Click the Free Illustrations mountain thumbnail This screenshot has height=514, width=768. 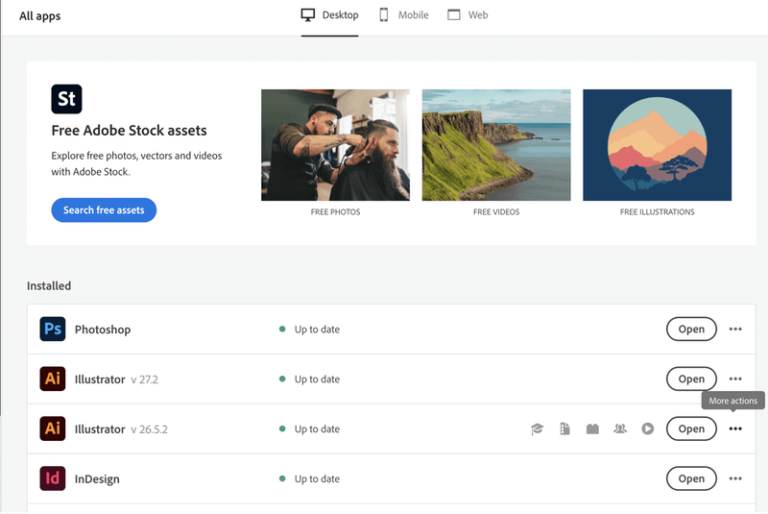657,145
